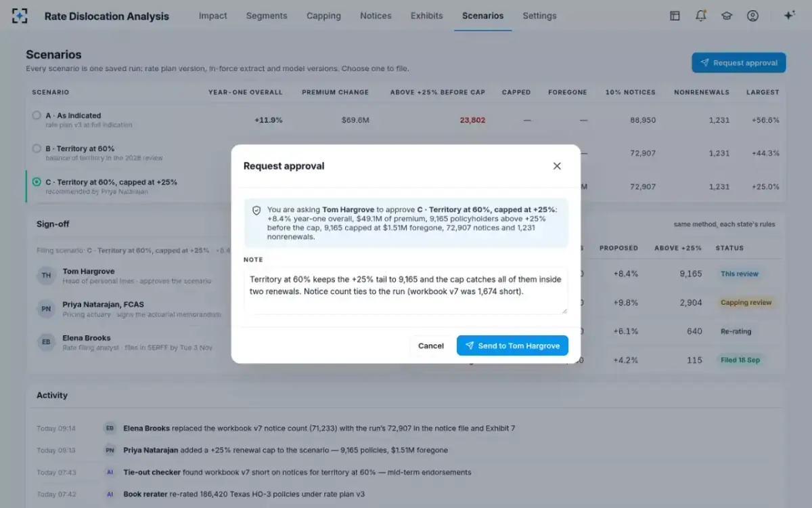Image resolution: width=812 pixels, height=508 pixels.
Task: Click PN avatar in the 09:13 activity entry
Action: coord(110,450)
